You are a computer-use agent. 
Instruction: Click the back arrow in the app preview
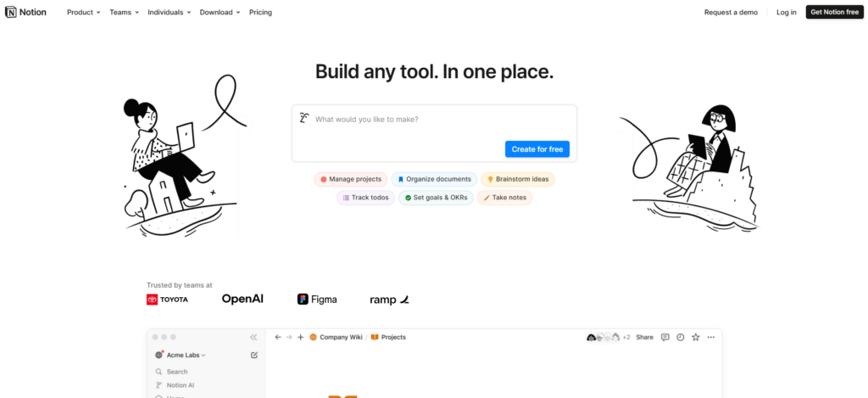point(278,337)
